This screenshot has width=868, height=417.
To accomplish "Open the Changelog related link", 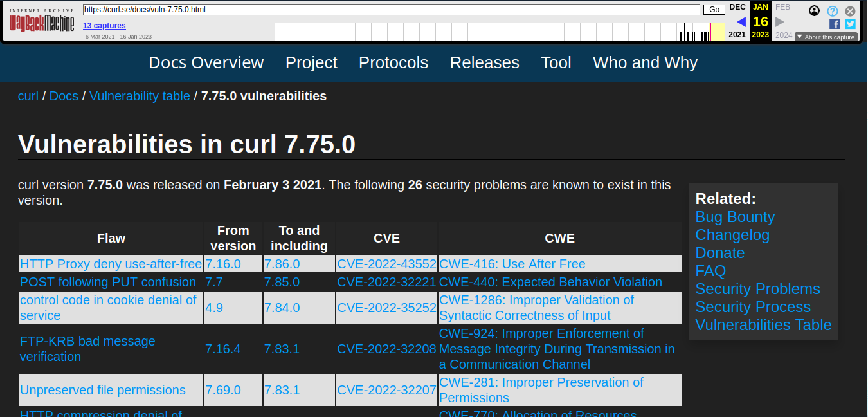I will [732, 235].
